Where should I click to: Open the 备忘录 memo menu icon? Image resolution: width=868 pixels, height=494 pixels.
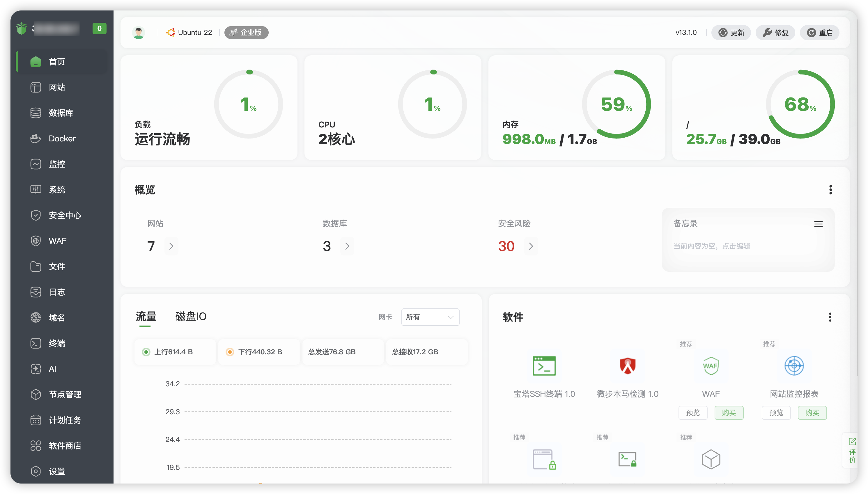(x=818, y=224)
